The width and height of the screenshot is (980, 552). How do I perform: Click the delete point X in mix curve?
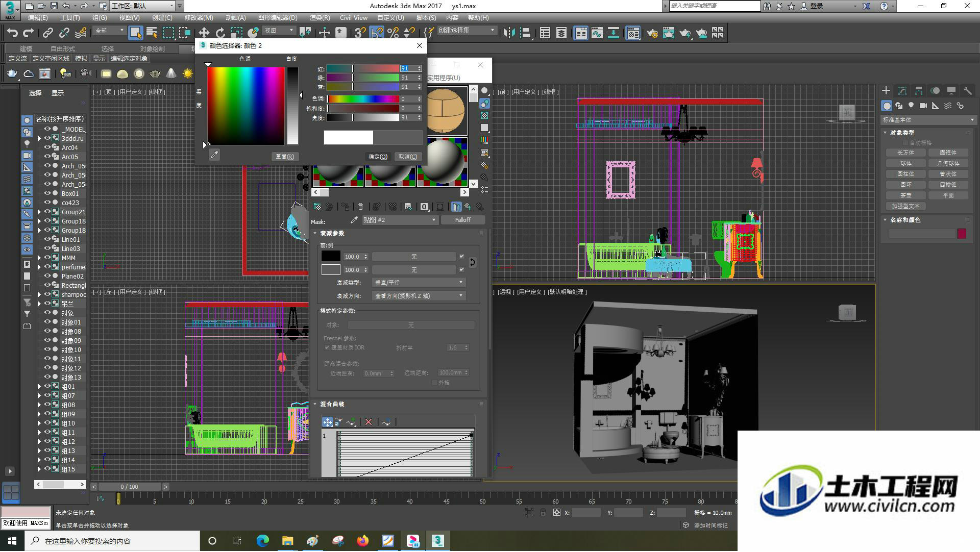tap(369, 422)
